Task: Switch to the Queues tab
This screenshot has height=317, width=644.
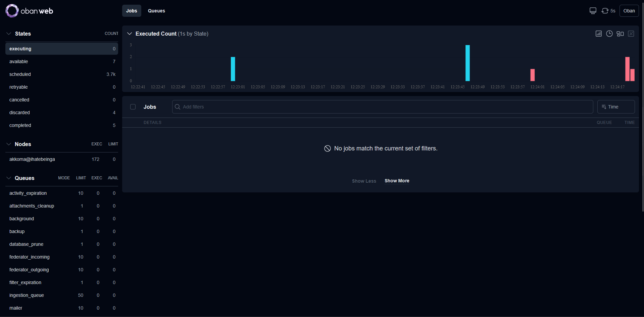Action: [156, 11]
